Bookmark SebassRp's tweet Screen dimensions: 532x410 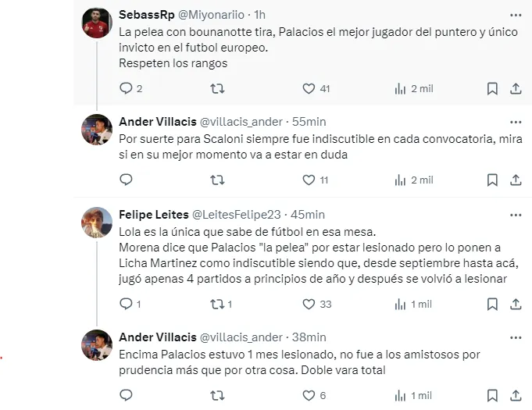click(x=492, y=89)
